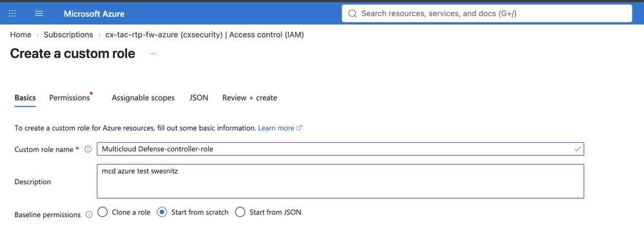The height and width of the screenshot is (242, 644).
Task: Click the green checkmark in the role name field
Action: click(x=577, y=149)
